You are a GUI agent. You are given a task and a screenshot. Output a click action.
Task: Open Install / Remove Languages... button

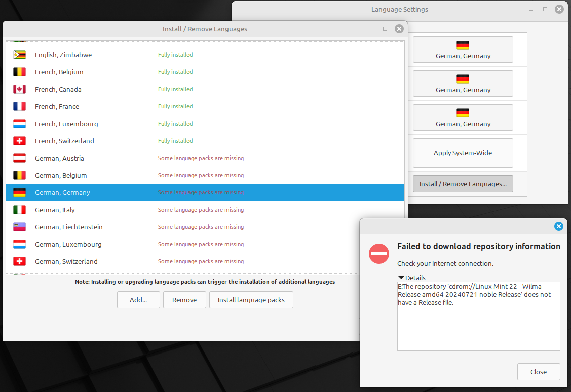click(x=463, y=184)
